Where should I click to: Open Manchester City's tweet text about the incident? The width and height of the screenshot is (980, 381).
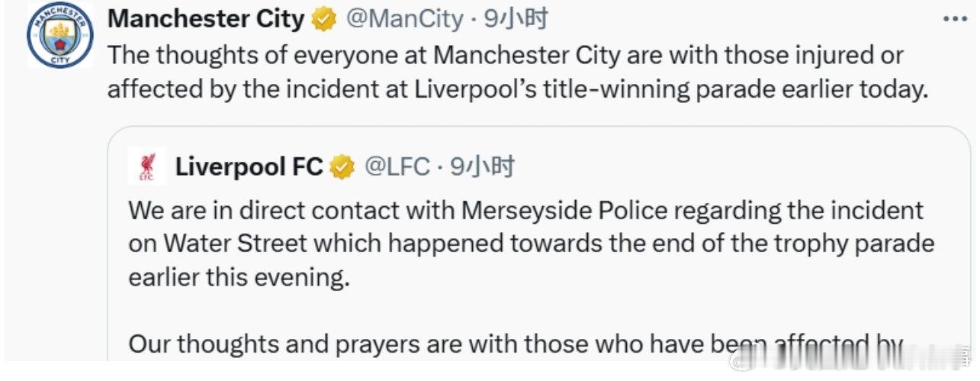(x=517, y=73)
